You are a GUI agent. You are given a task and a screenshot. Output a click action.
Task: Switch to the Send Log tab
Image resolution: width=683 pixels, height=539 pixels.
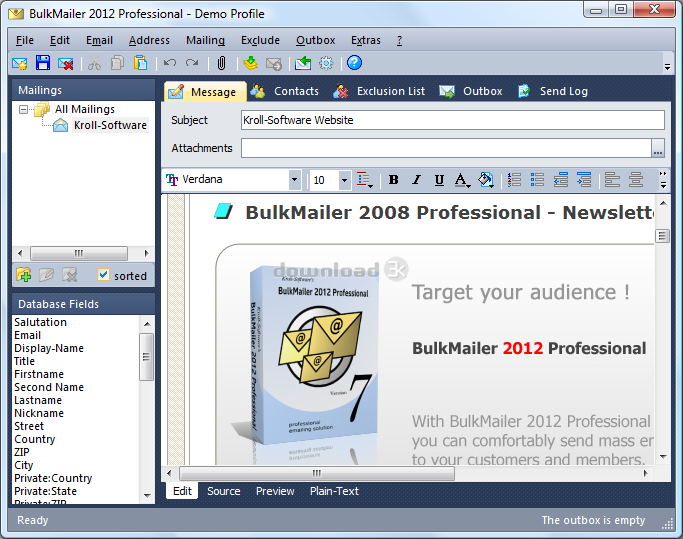pos(553,92)
